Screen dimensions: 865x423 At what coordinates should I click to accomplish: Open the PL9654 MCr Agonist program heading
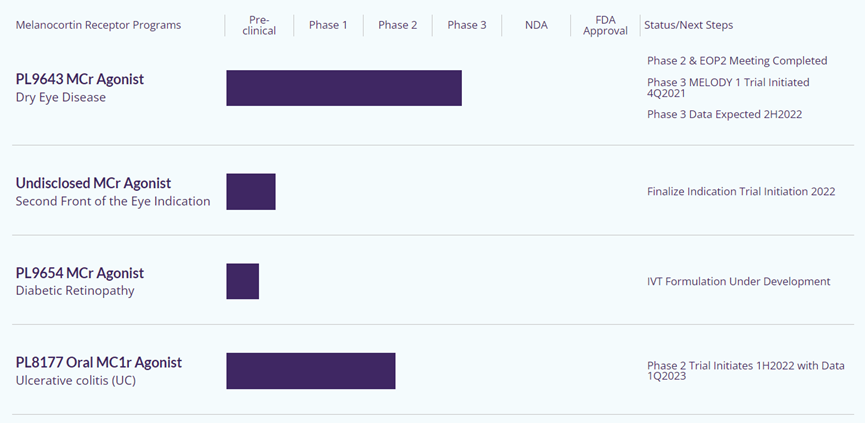coord(80,273)
